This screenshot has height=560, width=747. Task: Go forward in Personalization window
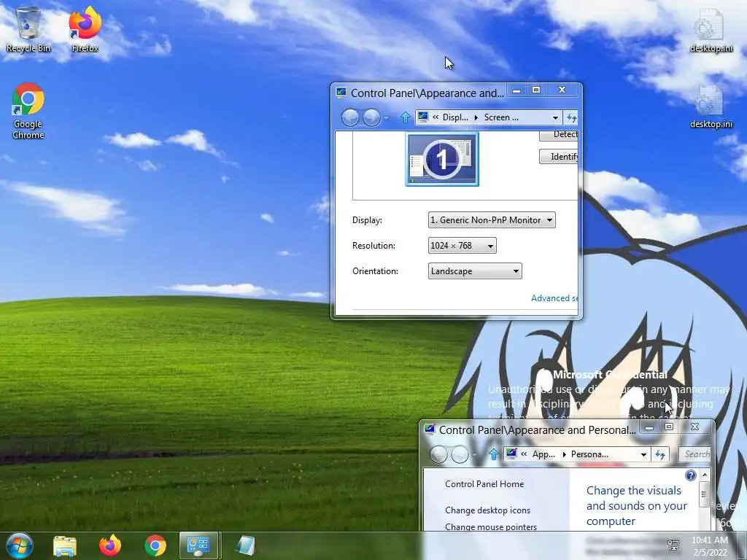[460, 454]
